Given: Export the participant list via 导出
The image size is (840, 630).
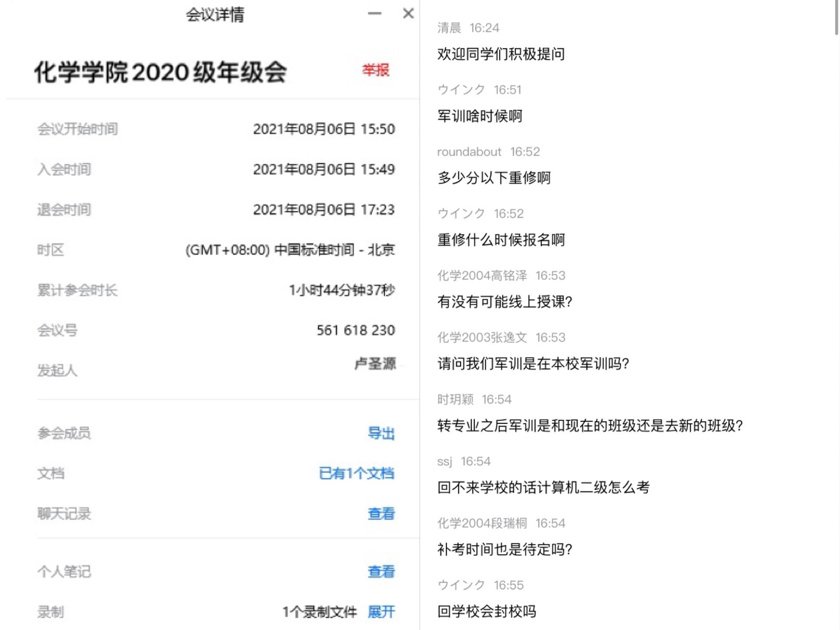Looking at the screenshot, I should click(x=381, y=433).
